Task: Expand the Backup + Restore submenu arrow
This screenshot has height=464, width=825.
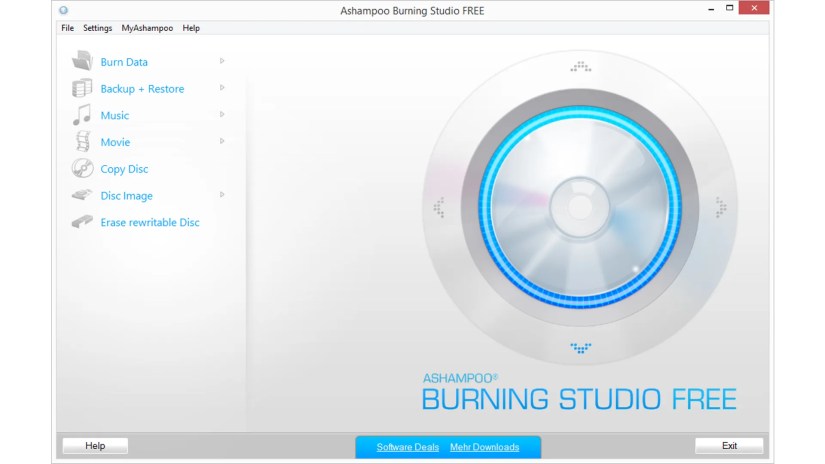Action: pyautogui.click(x=222, y=88)
